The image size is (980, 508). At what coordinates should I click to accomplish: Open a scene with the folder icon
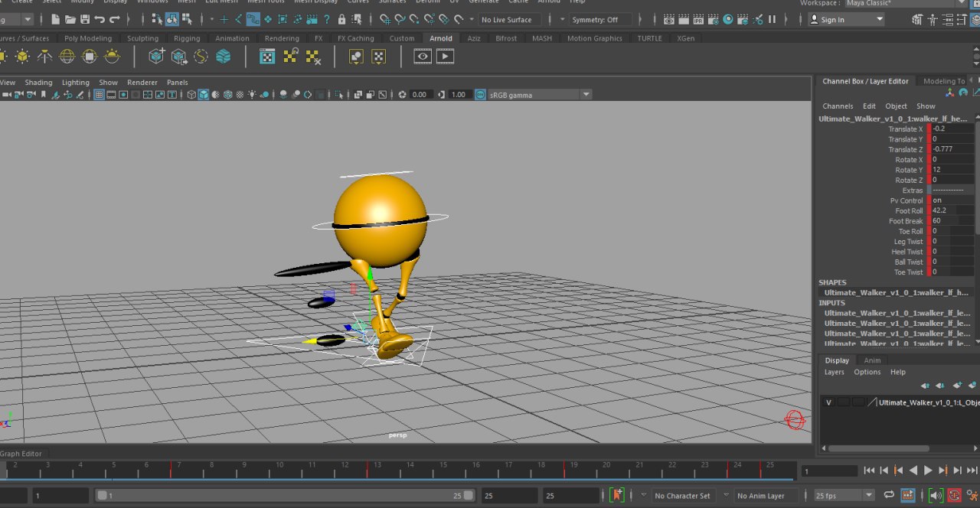tap(70, 19)
